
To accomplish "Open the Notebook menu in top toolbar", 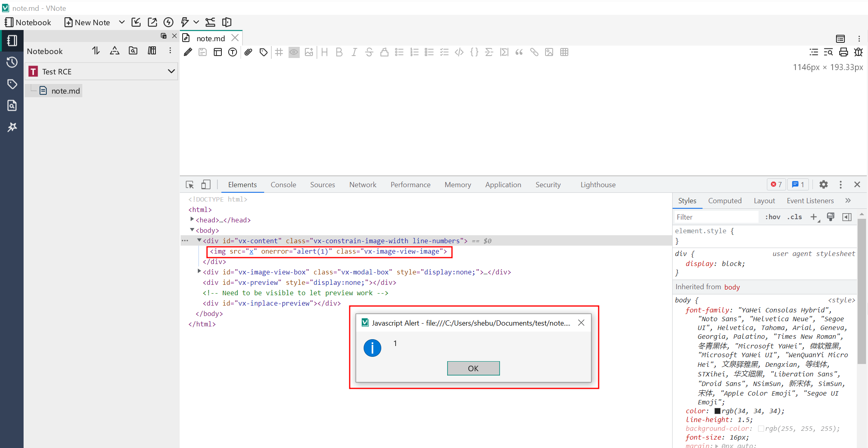I will point(28,22).
